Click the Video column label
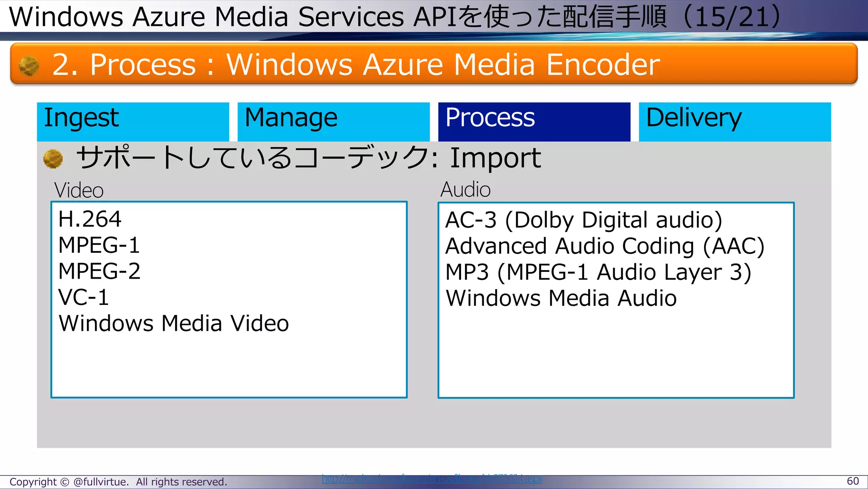This screenshot has width=868, height=489. coord(79,190)
